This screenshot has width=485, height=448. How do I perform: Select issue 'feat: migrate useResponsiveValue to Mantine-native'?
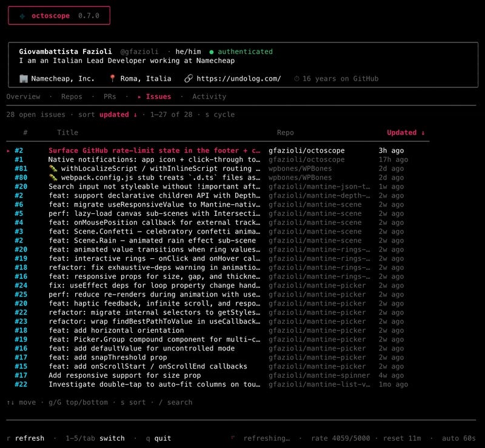218,204
